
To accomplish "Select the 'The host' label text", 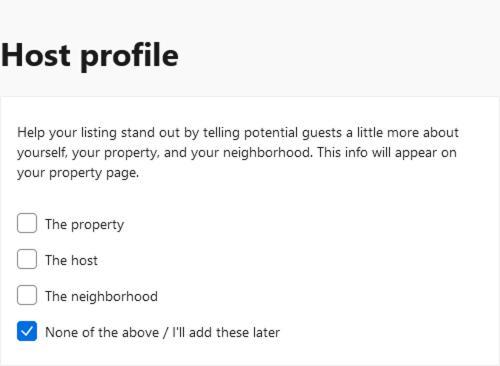I will coord(71,260).
